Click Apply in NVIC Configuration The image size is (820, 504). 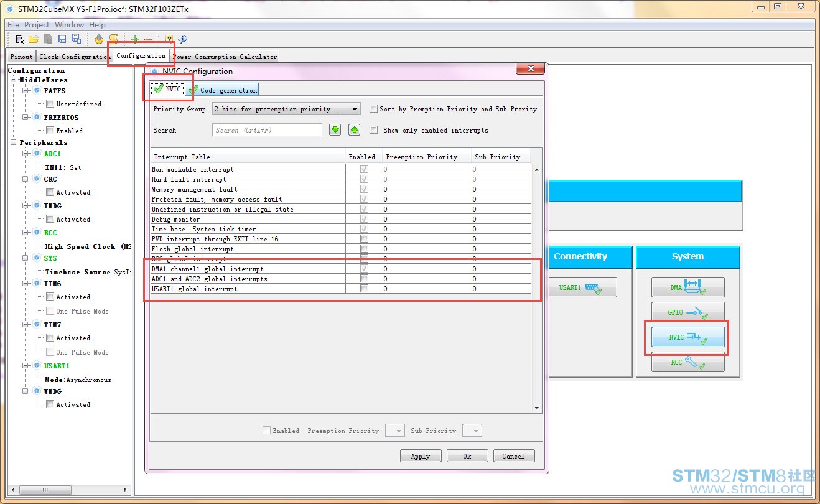420,456
